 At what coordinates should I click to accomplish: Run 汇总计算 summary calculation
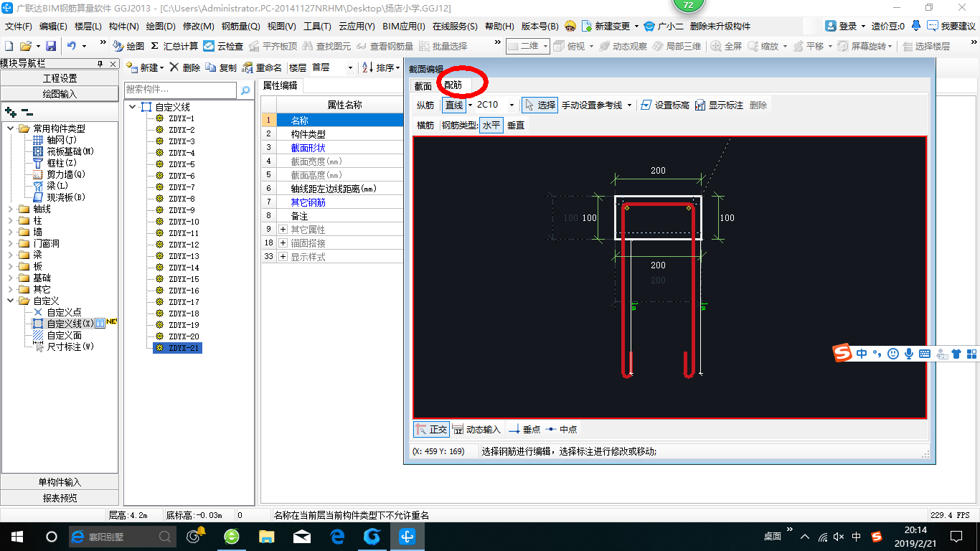[174, 46]
